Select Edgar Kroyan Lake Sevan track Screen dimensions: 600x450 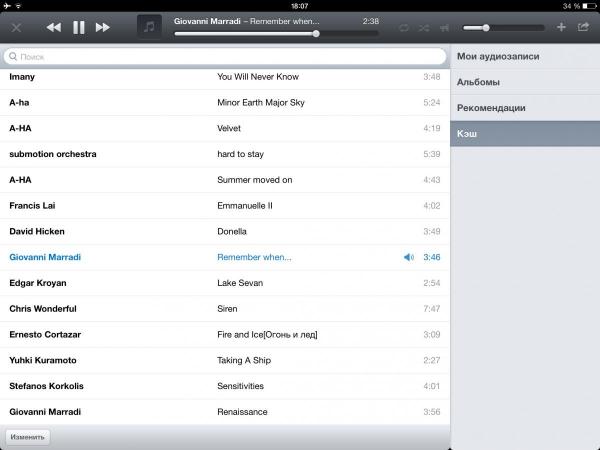pyautogui.click(x=225, y=283)
